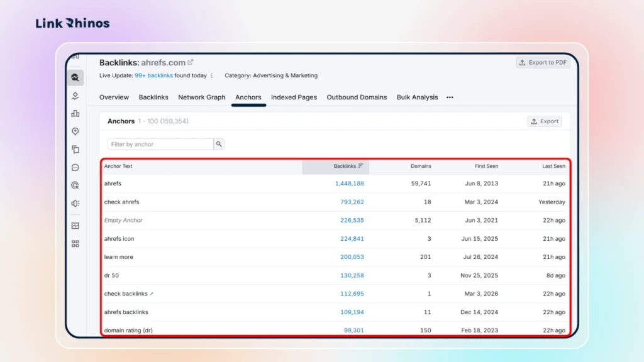Viewport: 644px width, 362px height.
Task: Open the active Backlink Analytics sidebar icon
Action: click(75, 77)
